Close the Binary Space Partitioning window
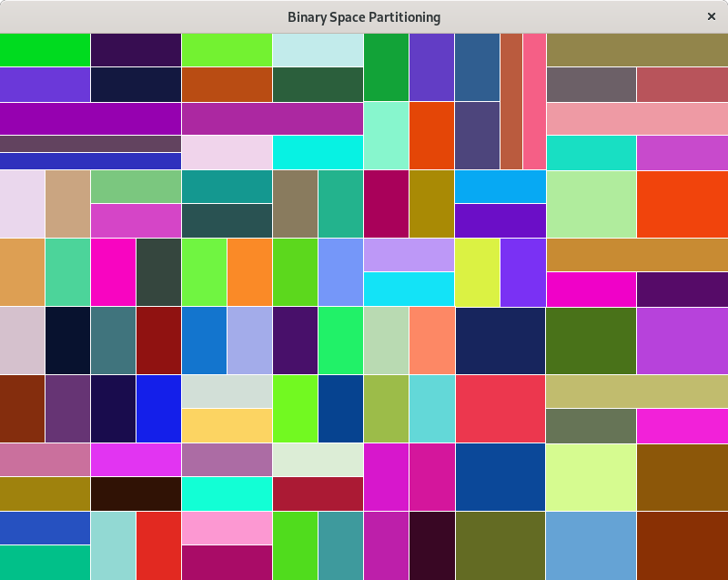The height and width of the screenshot is (580, 728). pyautogui.click(x=711, y=16)
